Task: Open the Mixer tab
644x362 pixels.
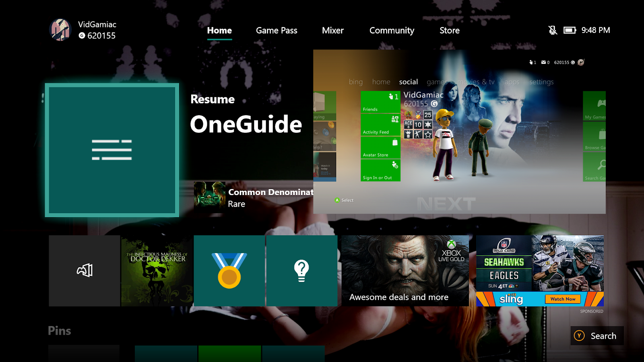Action: 333,31
